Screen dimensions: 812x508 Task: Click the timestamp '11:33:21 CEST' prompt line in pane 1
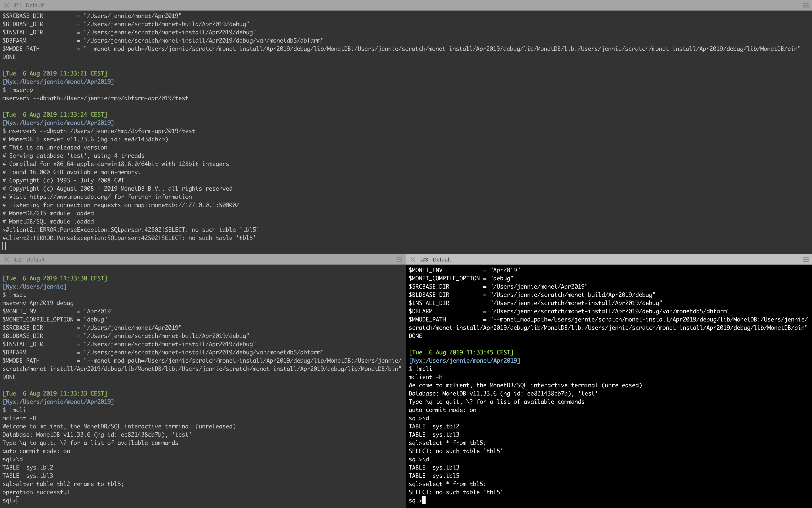pos(55,73)
